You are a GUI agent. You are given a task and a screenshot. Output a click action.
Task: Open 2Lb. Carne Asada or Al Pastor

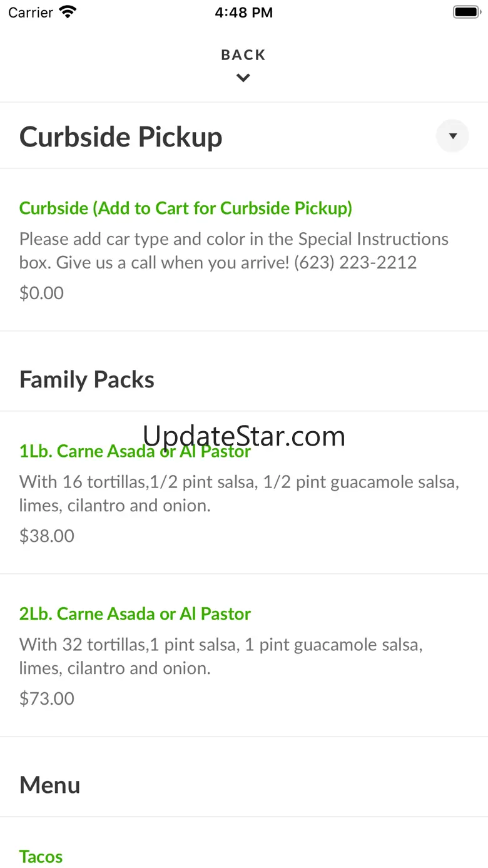pyautogui.click(x=135, y=614)
